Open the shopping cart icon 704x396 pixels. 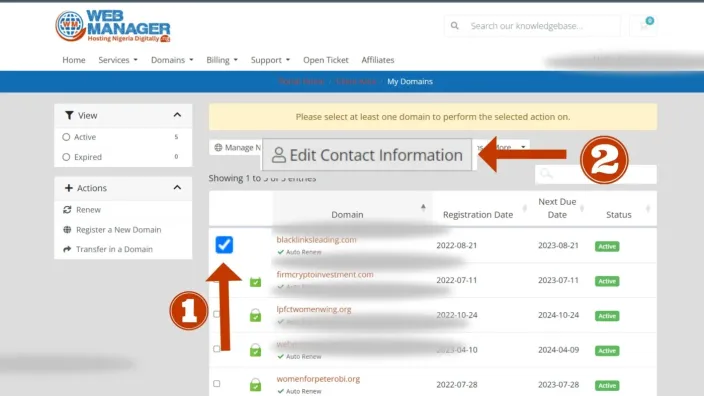click(644, 26)
